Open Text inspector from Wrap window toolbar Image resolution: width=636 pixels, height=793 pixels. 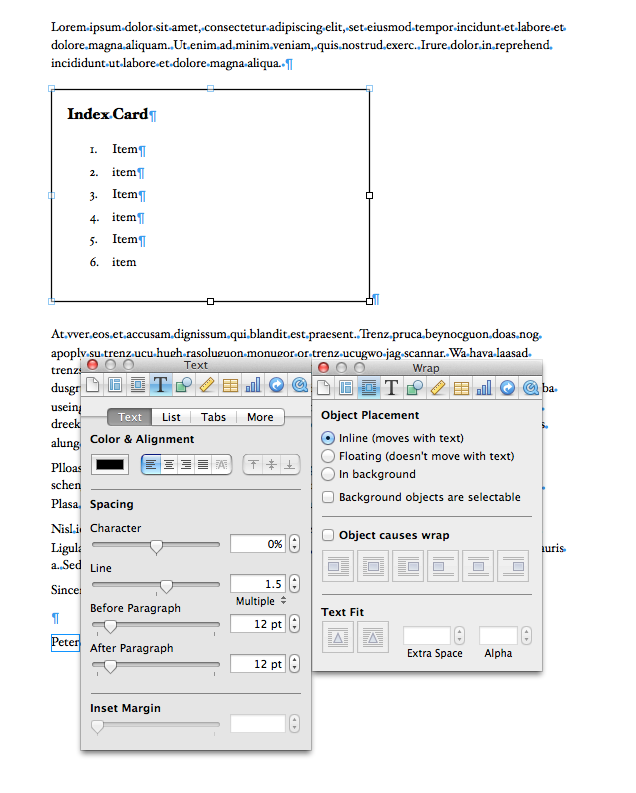tap(391, 388)
